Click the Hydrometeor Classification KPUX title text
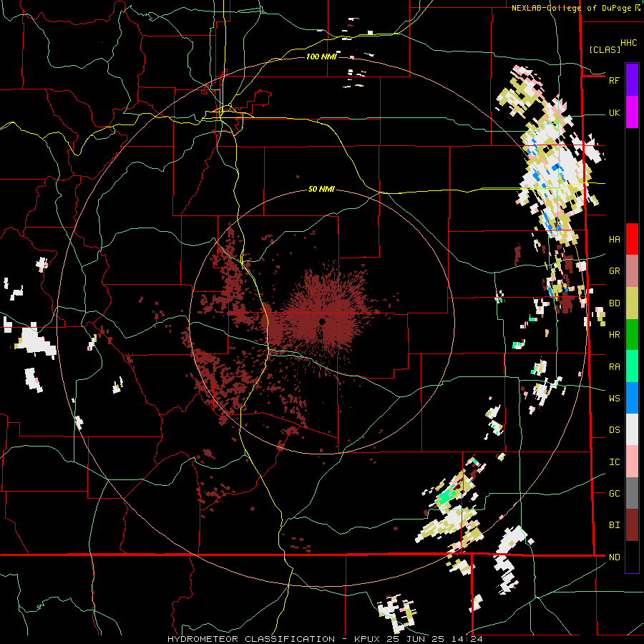Screen dimensions: 644x644 [325, 639]
